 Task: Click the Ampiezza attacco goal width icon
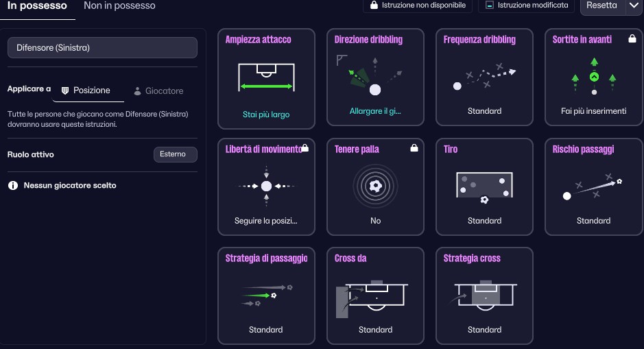pos(266,77)
